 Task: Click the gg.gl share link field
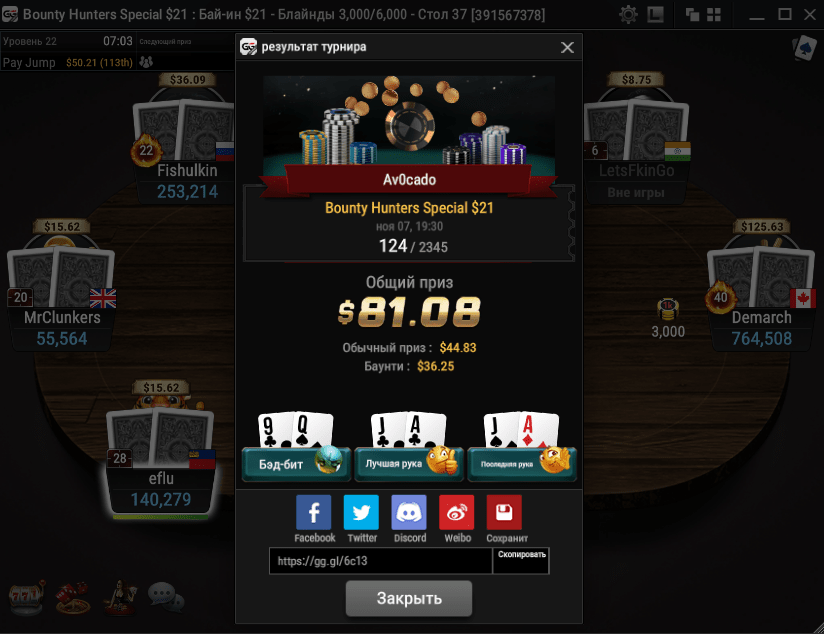(380, 561)
